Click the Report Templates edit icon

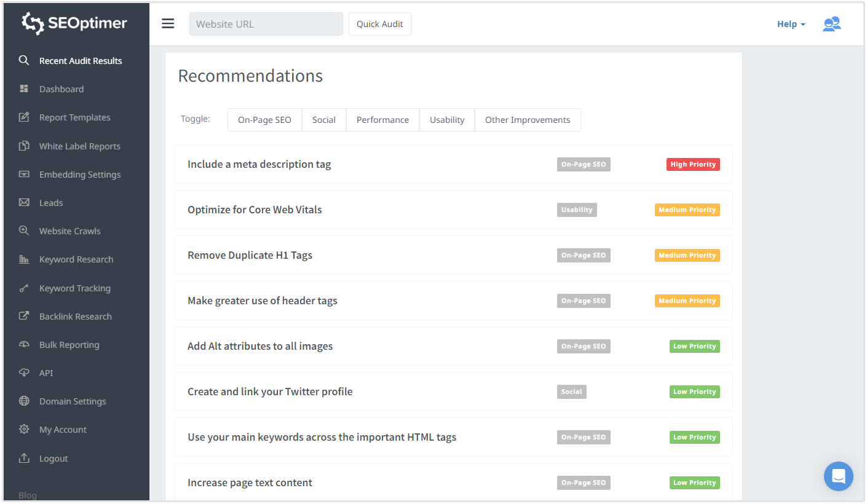pyautogui.click(x=24, y=117)
